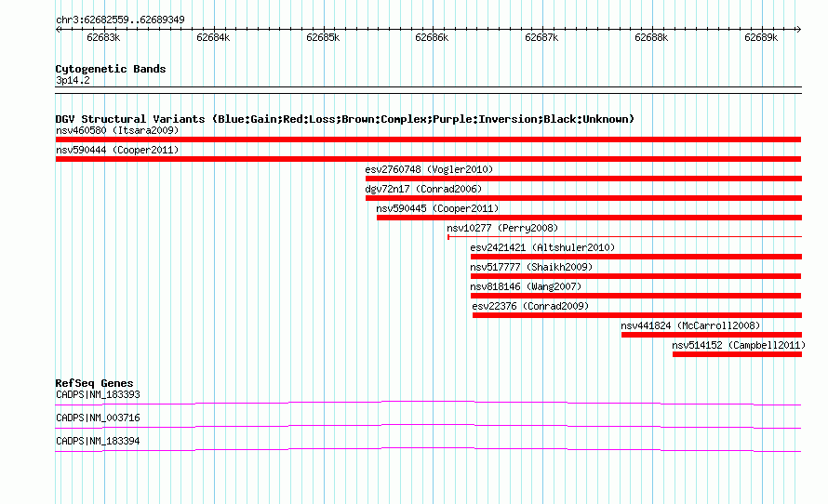Click the red bar under esv2421421
This screenshot has width=828, height=504.
click(636, 257)
